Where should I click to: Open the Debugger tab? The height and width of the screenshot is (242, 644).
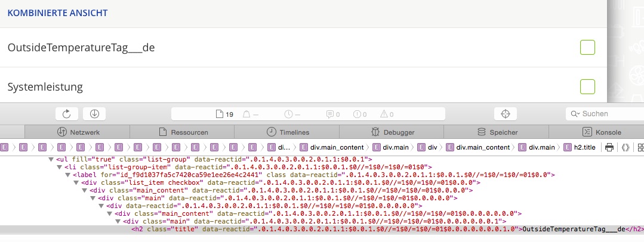coord(392,132)
